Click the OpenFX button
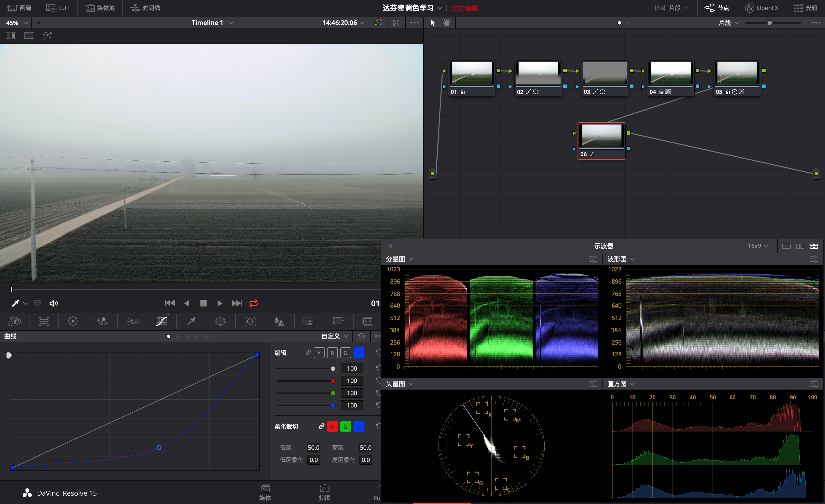The image size is (825, 504). (x=761, y=8)
